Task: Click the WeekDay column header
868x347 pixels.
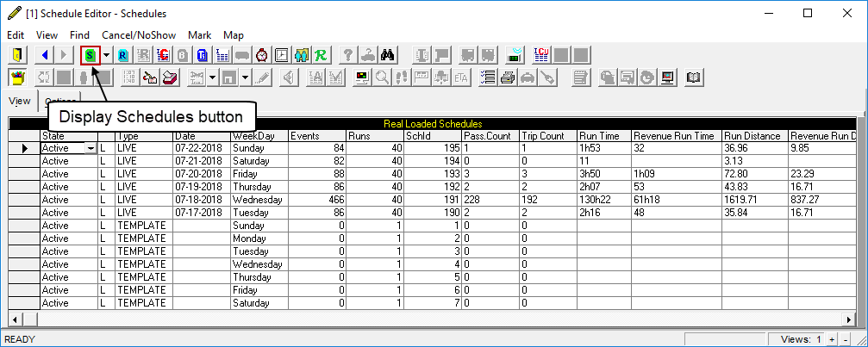Action: (x=259, y=136)
